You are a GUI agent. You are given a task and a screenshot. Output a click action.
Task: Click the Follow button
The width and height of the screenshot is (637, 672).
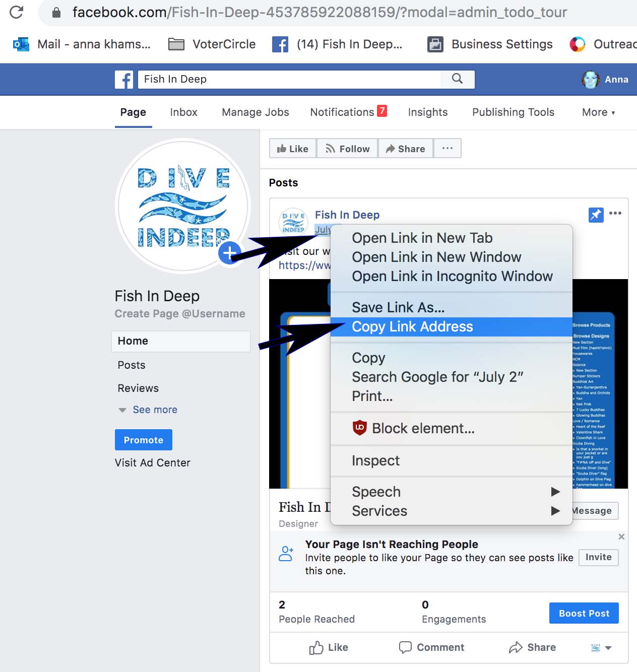tap(347, 148)
